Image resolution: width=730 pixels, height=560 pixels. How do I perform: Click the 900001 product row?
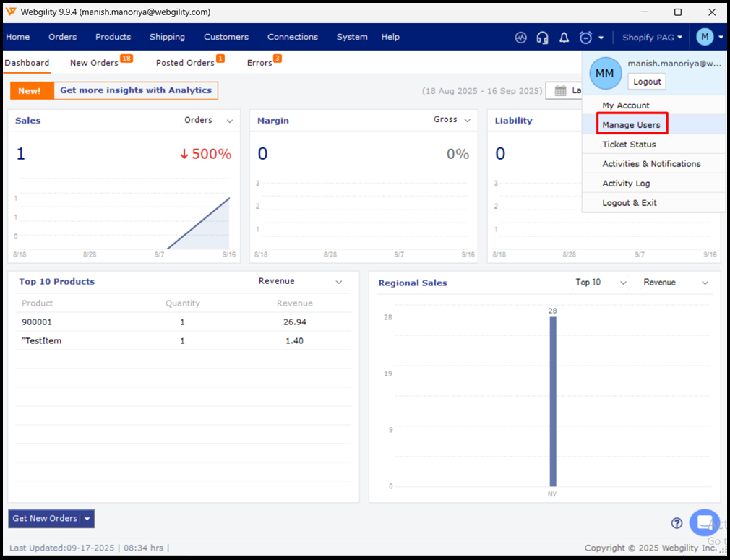[x=182, y=322]
